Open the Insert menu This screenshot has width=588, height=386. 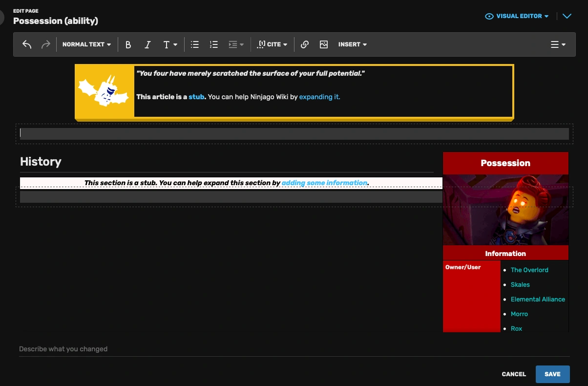click(352, 44)
